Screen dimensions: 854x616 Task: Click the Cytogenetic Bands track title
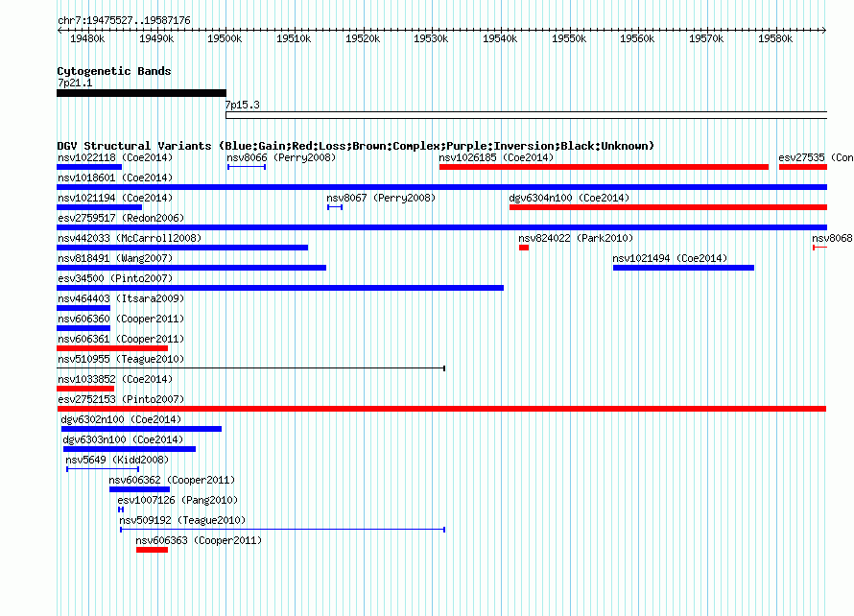tap(114, 71)
